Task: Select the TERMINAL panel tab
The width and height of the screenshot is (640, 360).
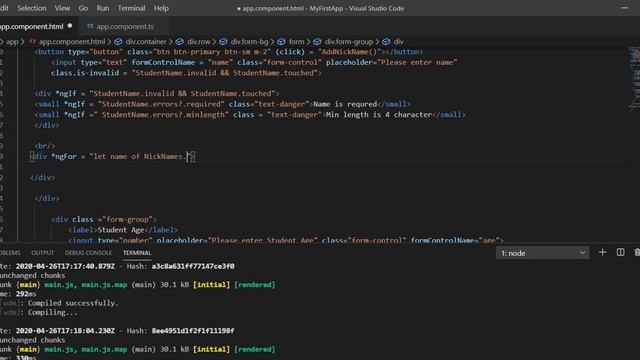Action: tap(137, 253)
